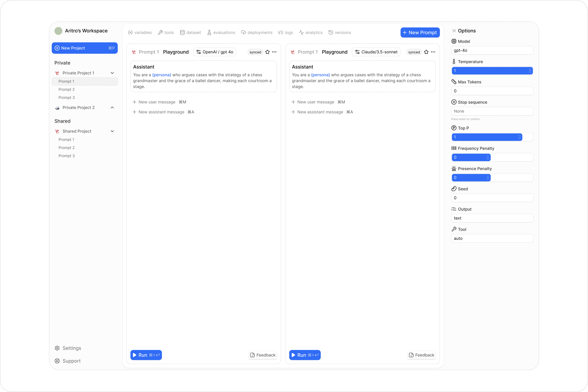The width and height of the screenshot is (588, 392).
Task: Expand the Private Project 2 chevron
Action: click(112, 108)
